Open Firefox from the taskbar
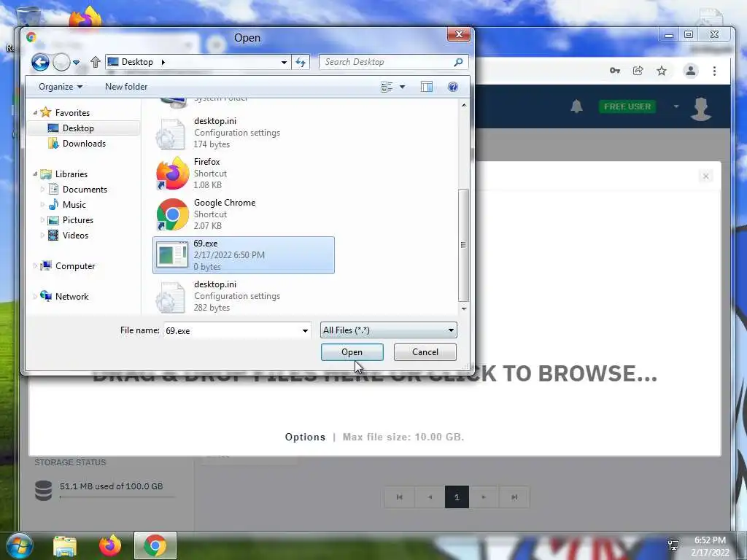The height and width of the screenshot is (560, 747). pyautogui.click(x=110, y=545)
